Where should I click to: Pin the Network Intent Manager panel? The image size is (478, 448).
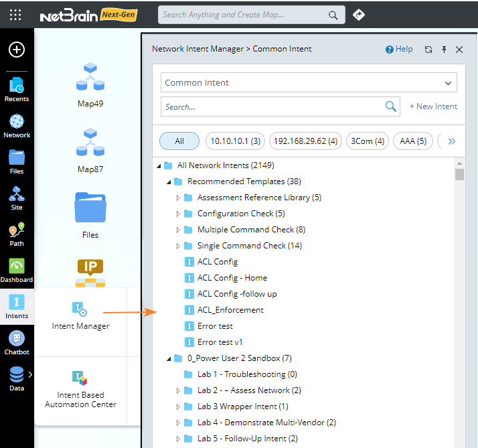point(444,50)
